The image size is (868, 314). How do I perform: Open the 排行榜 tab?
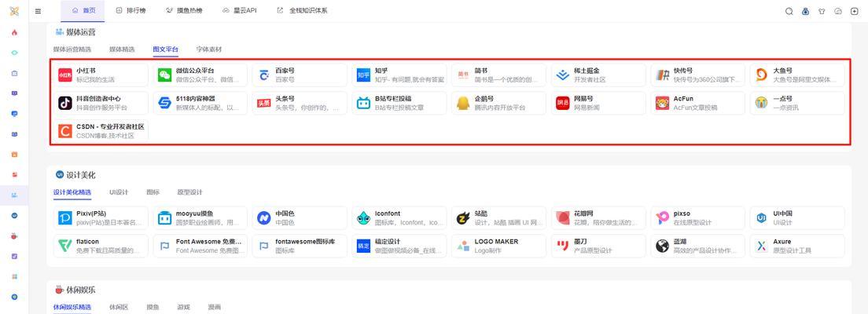click(x=131, y=11)
